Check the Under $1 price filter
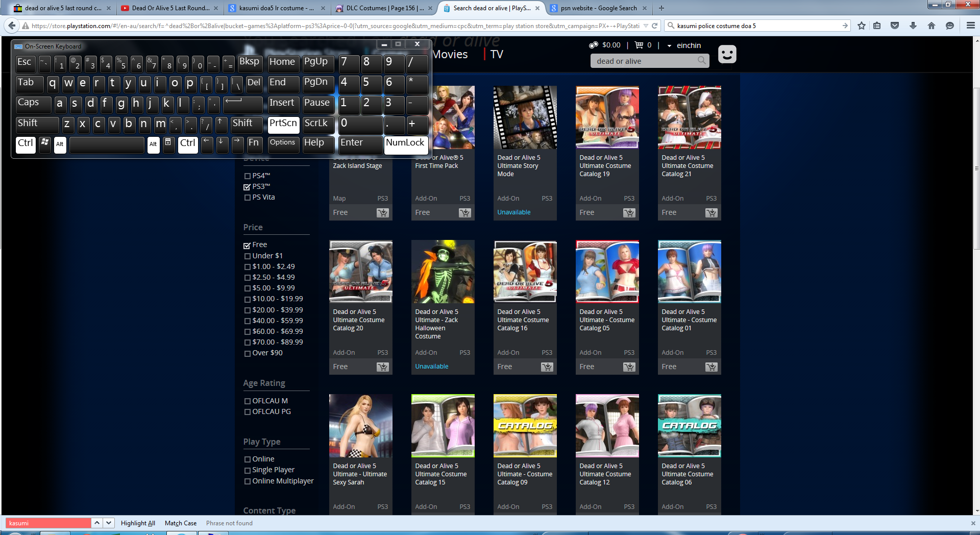 (x=247, y=256)
